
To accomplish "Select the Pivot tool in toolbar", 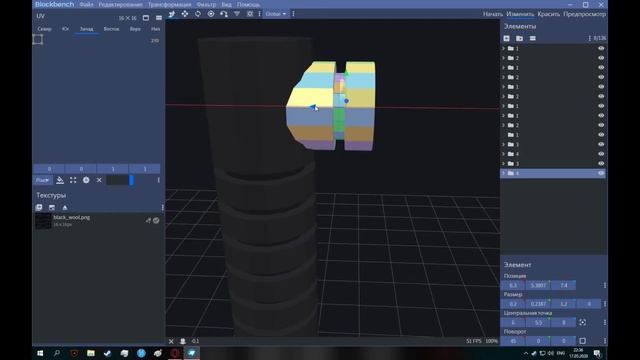I will pos(211,14).
